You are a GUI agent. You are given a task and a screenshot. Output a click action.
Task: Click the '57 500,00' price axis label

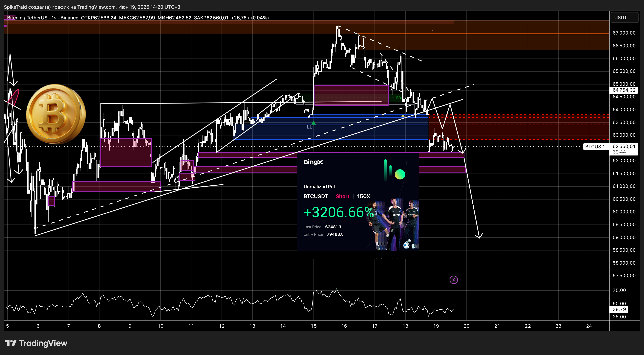624,276
